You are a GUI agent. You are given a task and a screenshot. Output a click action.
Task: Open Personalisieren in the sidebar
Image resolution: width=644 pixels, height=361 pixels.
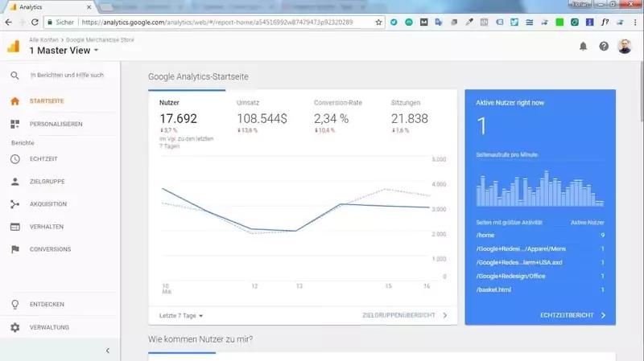(x=56, y=125)
